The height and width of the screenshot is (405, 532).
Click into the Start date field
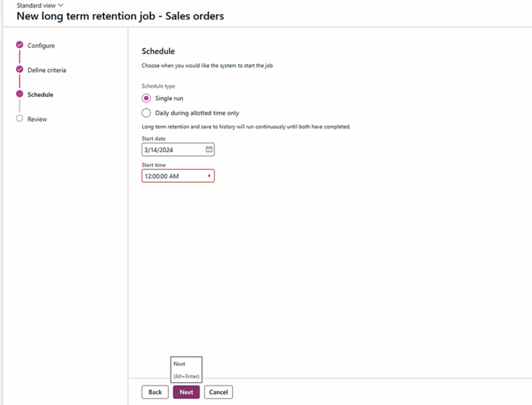(x=172, y=150)
